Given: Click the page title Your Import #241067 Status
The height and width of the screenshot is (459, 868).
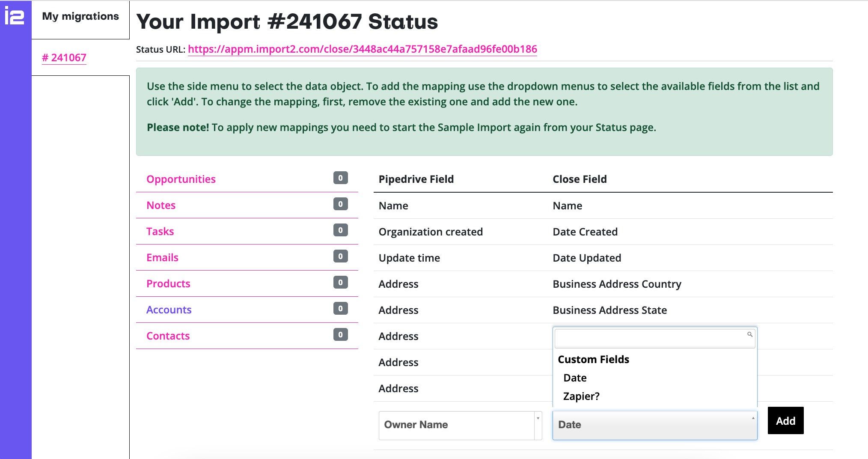Looking at the screenshot, I should [x=287, y=21].
